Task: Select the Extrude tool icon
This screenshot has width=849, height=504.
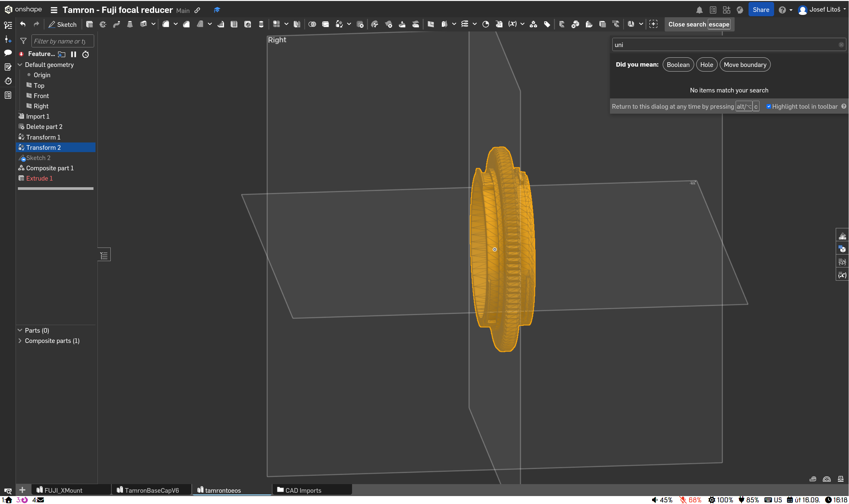Action: 90,24
